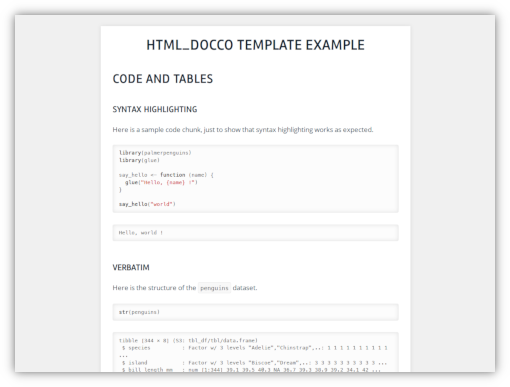
Task: Click the tibble [344 x 8] output line
Action: pos(188,340)
